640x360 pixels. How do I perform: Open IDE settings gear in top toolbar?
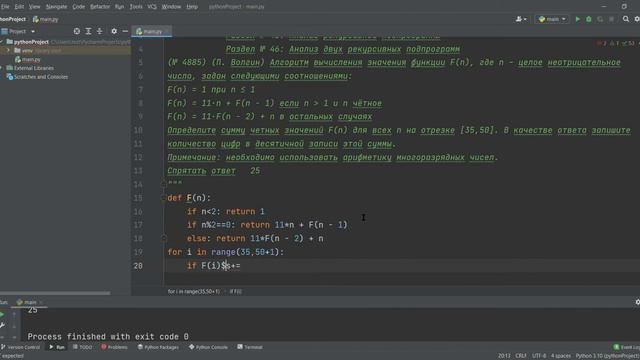point(637,19)
